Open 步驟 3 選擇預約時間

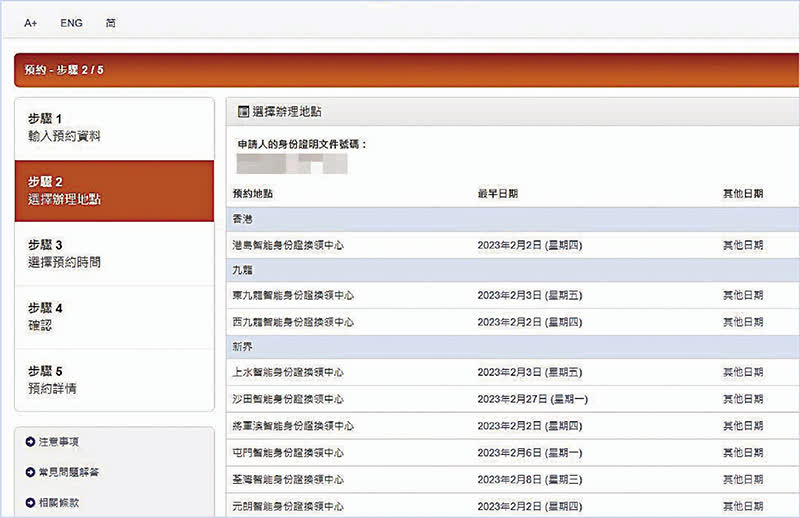pos(115,253)
